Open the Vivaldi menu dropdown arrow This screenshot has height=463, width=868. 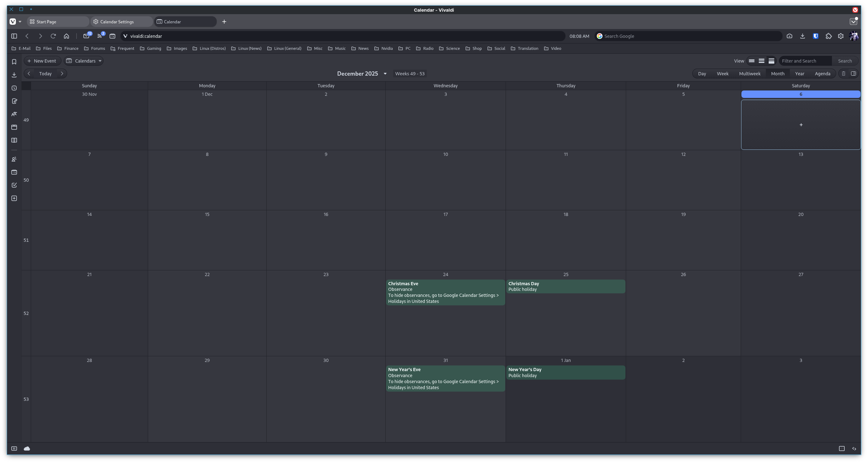click(20, 22)
